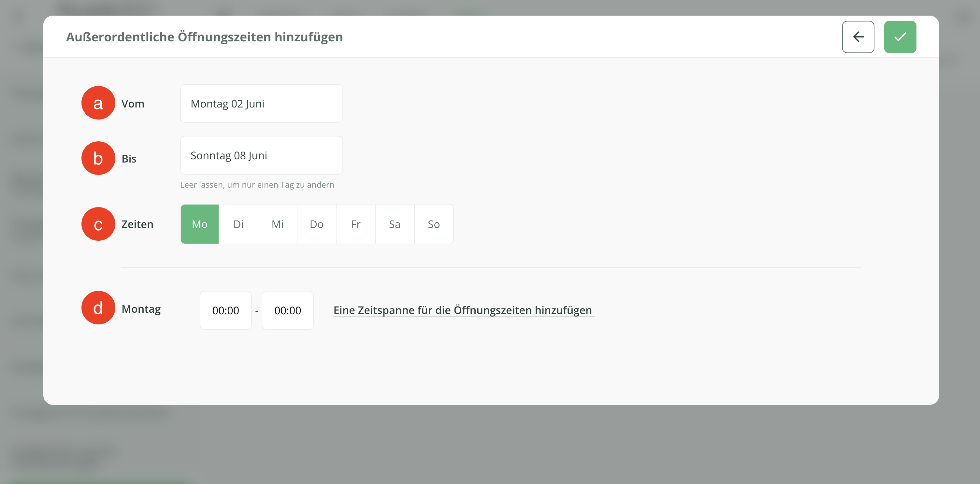Click the dialog title 'Außerordentliche Öffnungszeiten hinzufügen'
Screen dimensions: 980x484
click(204, 37)
